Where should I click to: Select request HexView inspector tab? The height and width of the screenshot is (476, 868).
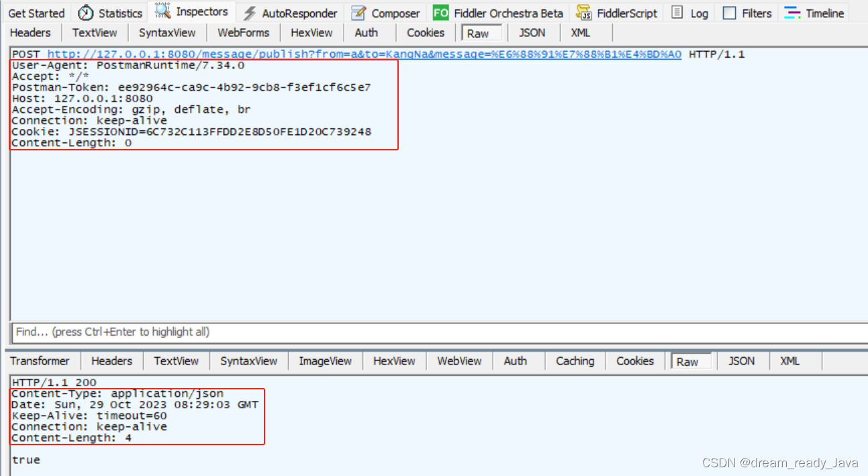pyautogui.click(x=311, y=32)
